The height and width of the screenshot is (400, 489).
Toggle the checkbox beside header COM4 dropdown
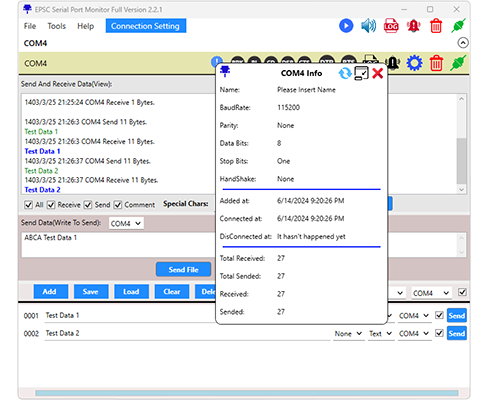462,292
